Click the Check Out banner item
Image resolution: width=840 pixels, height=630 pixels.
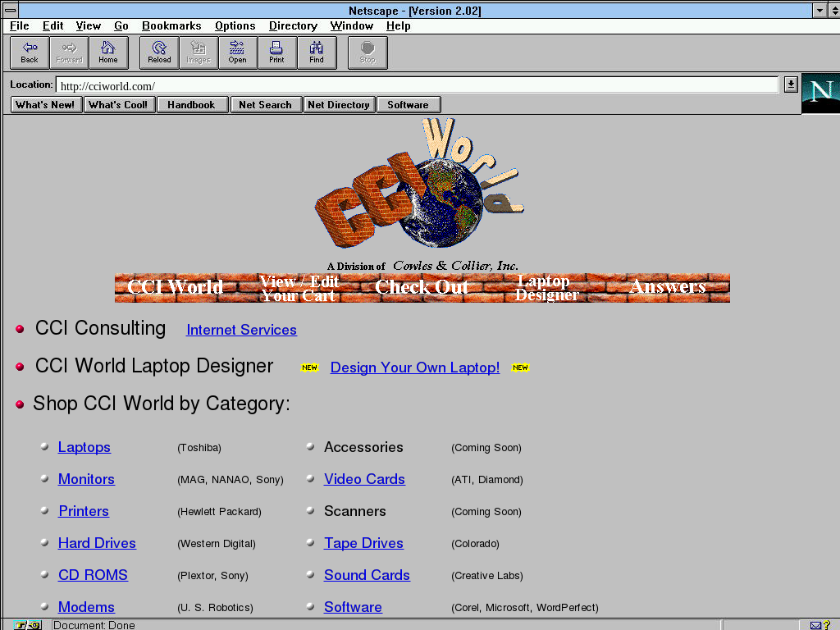click(x=422, y=287)
